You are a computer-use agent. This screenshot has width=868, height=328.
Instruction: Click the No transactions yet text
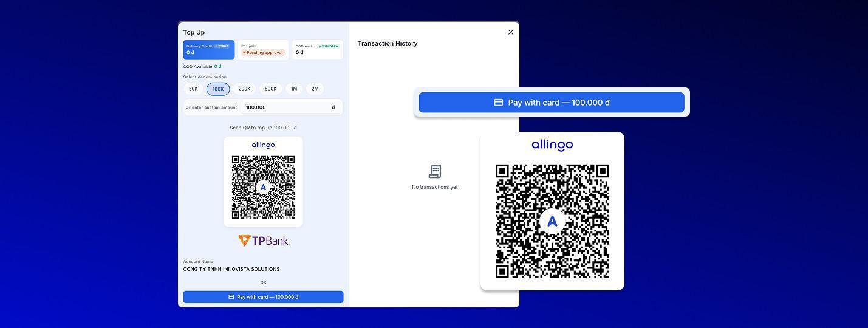coord(435,187)
